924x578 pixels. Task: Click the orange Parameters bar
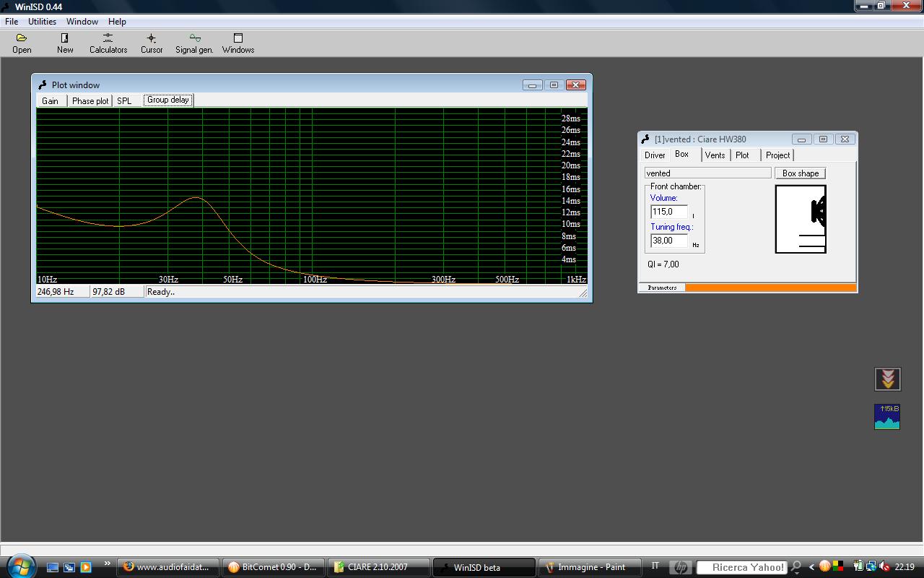point(770,288)
